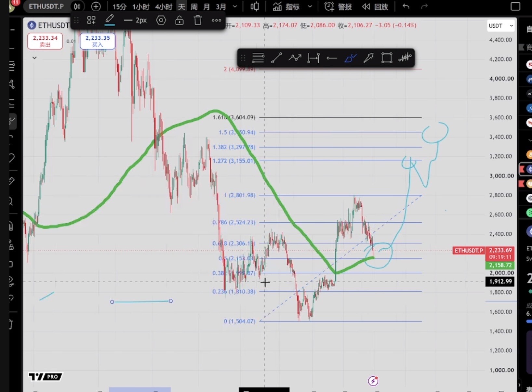The height and width of the screenshot is (392, 532).
Task: Open the USDT currency dropdown
Action: [x=500, y=26]
